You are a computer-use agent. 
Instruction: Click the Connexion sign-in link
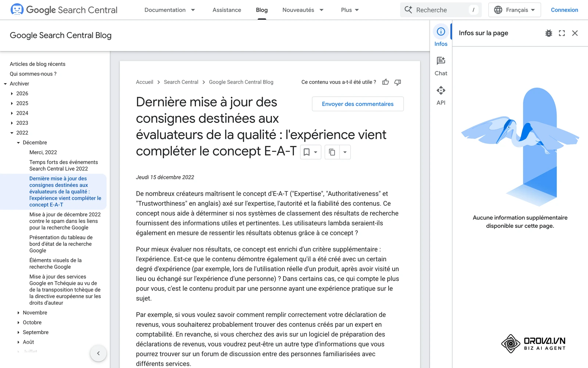[x=564, y=10]
